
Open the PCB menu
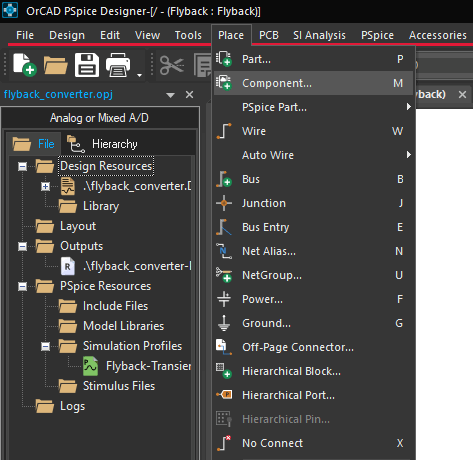tap(269, 35)
